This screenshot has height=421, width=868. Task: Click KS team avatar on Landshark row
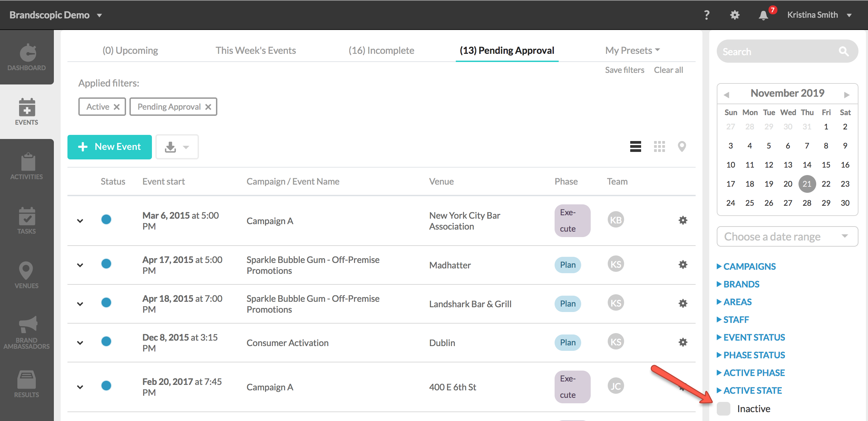coord(616,303)
